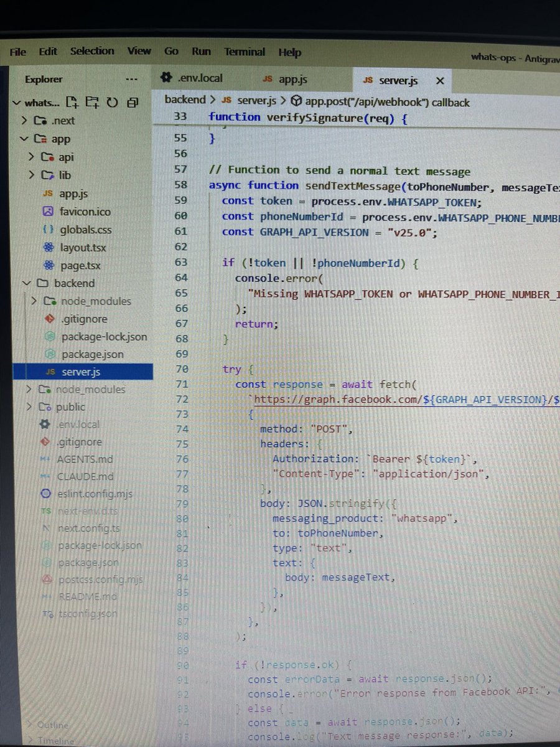560x747 pixels.
Task: Open the Help menu
Action: [x=289, y=53]
